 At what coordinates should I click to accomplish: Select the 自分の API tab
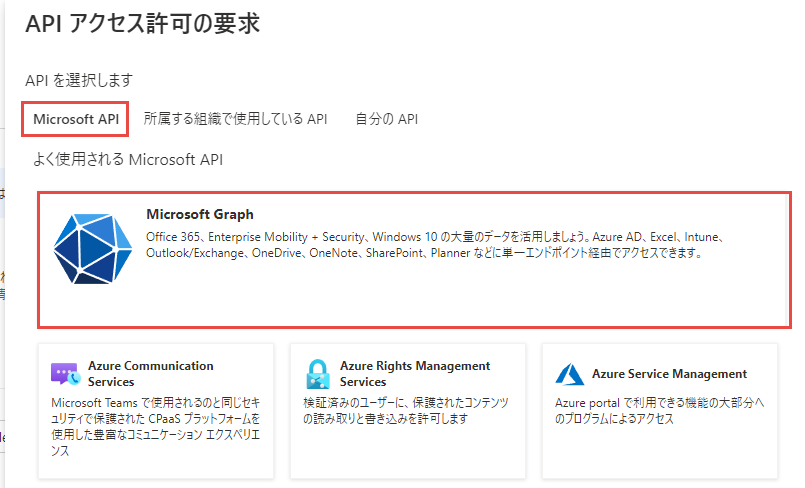point(386,119)
